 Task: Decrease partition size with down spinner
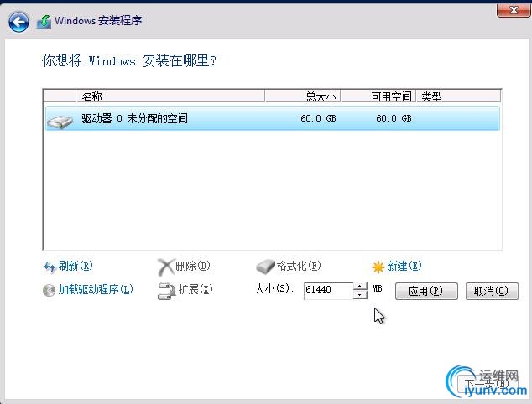pyautogui.click(x=360, y=294)
